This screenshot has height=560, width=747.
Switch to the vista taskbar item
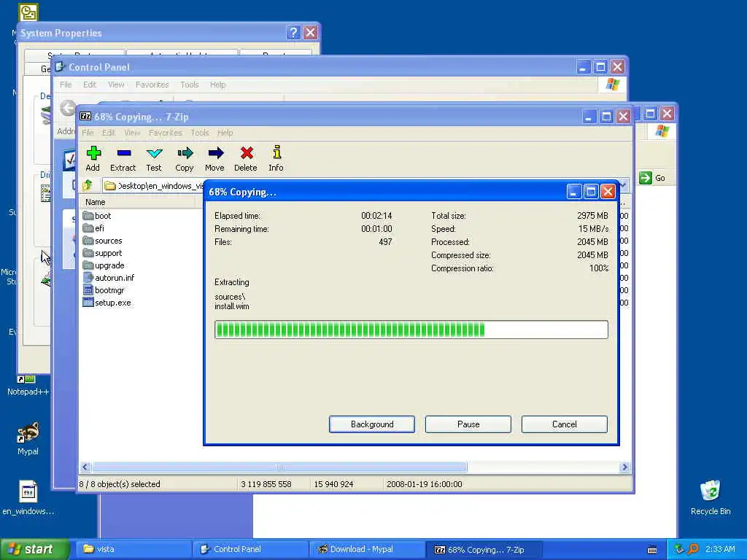tap(133, 549)
